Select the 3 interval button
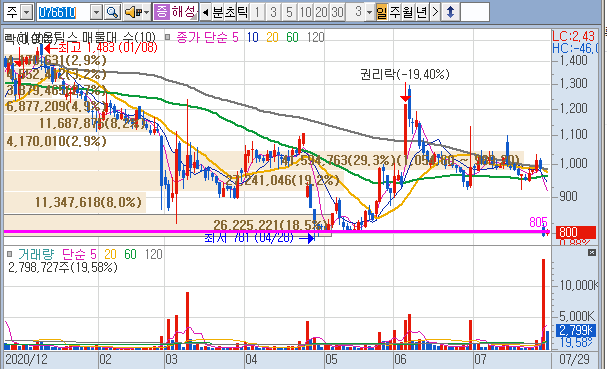Image resolution: width=607 pixels, height=369 pixels. click(x=273, y=12)
